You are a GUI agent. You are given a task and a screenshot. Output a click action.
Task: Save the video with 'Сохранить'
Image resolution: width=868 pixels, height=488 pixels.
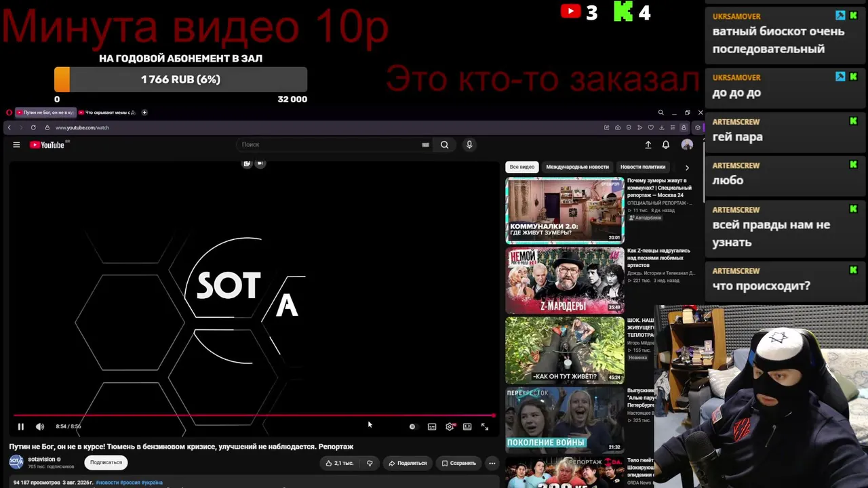click(459, 463)
